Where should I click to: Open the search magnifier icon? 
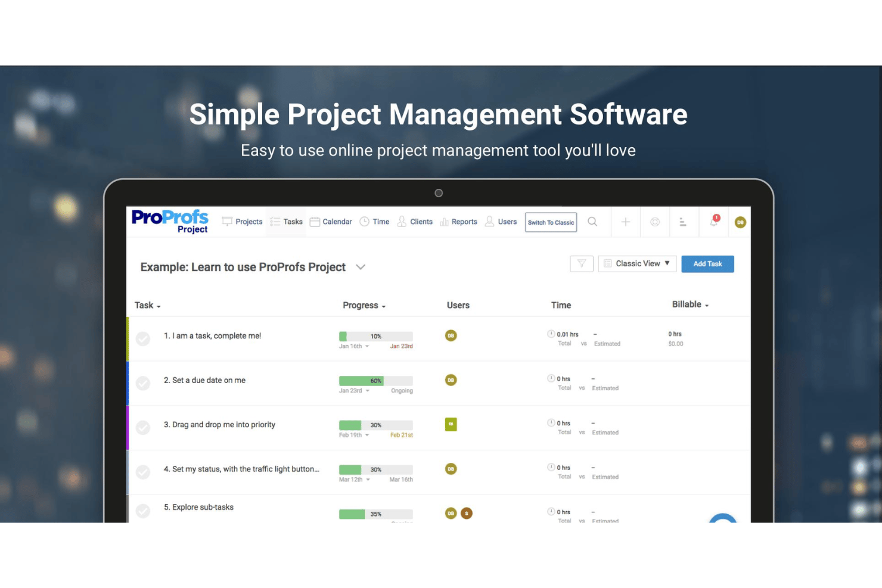(592, 222)
